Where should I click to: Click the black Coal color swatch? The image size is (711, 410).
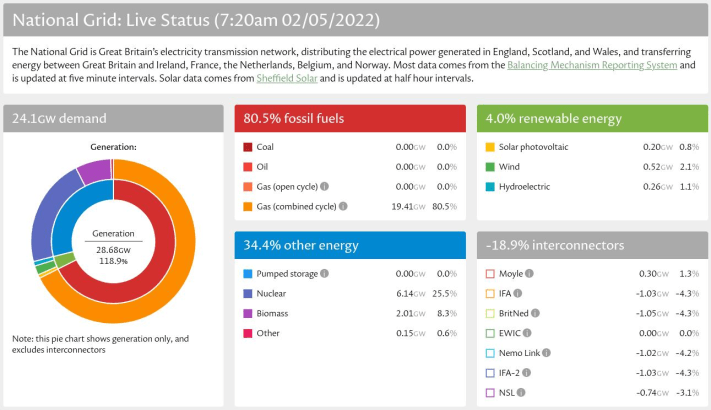(248, 147)
